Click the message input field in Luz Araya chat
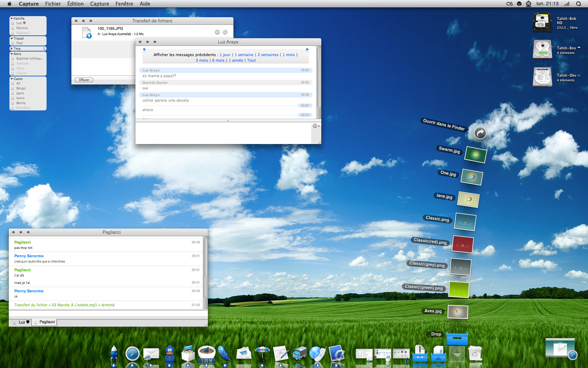 [x=223, y=133]
